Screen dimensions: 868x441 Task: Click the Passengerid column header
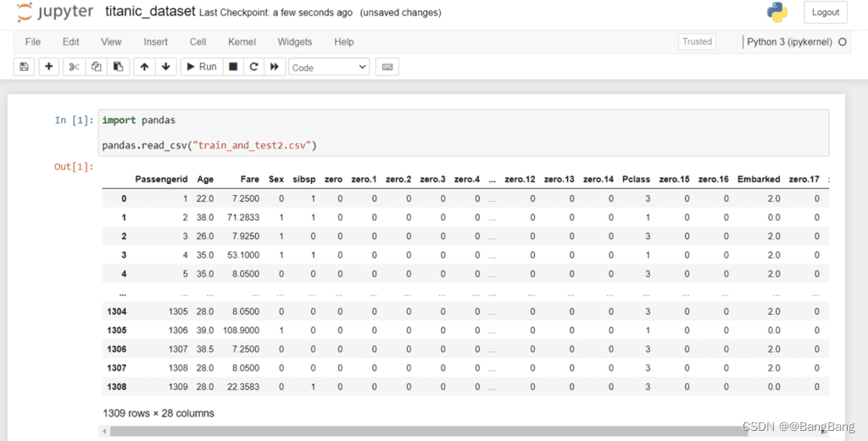[161, 180]
